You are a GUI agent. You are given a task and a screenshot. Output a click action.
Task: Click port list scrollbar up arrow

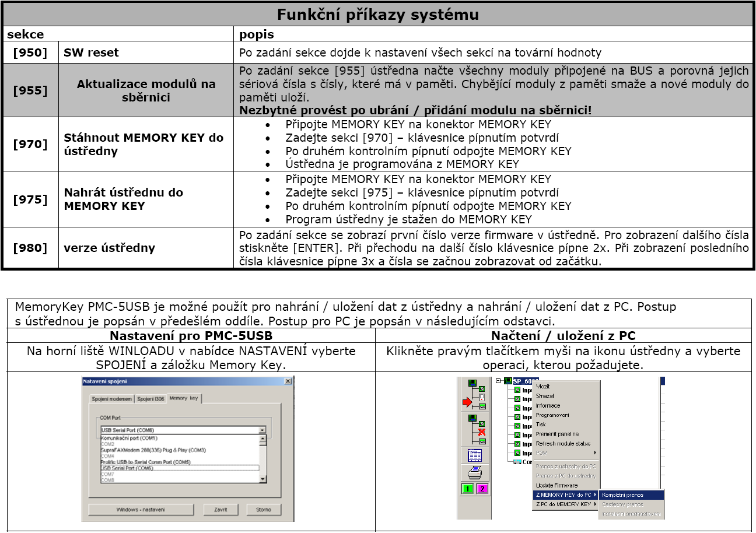pos(262,439)
